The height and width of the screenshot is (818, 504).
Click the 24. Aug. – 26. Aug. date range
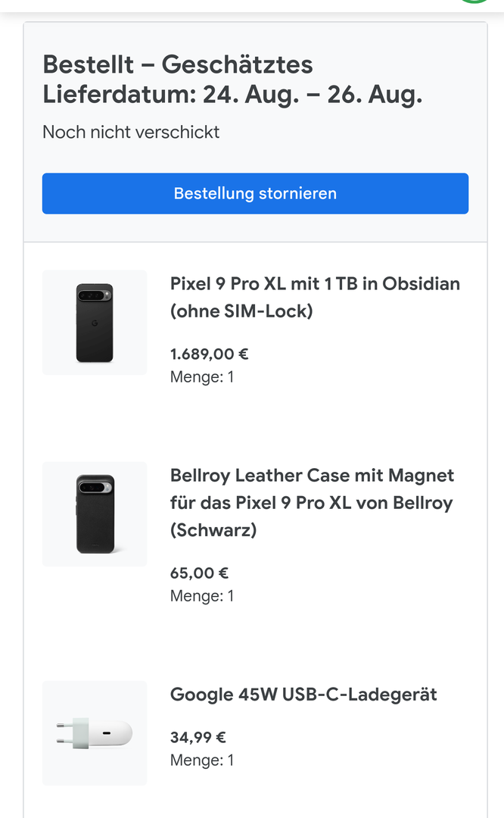point(312,95)
